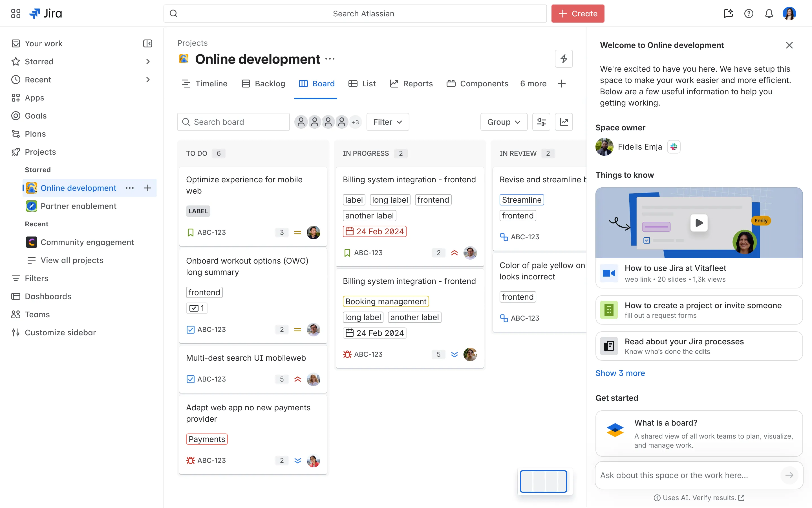This screenshot has width=812, height=508.
Task: Switch to the List tab
Action: click(362, 84)
